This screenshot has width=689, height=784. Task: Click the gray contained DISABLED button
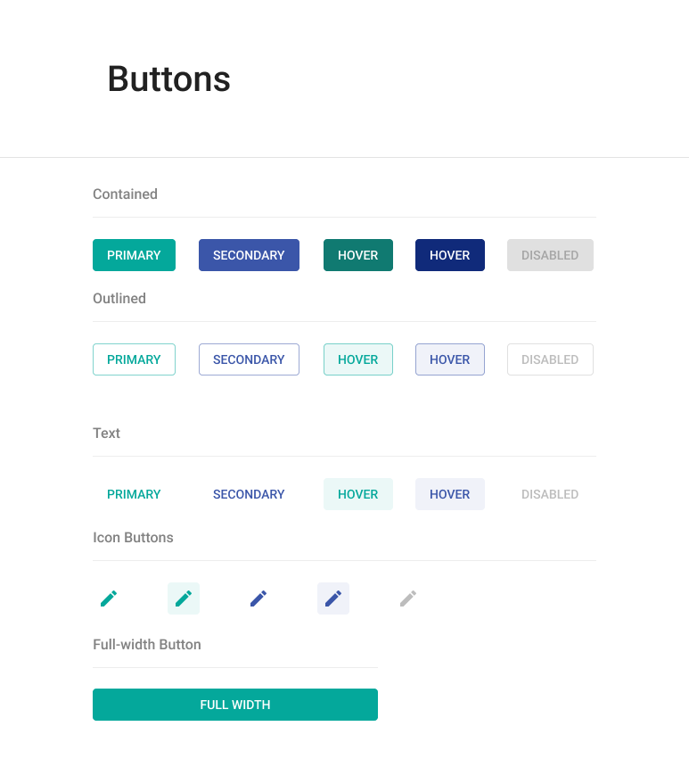[x=550, y=255]
